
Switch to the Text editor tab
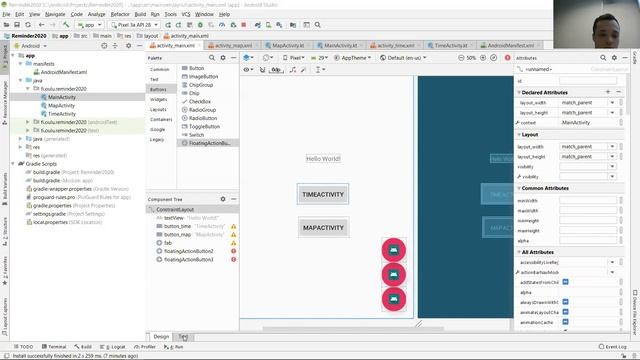183,337
